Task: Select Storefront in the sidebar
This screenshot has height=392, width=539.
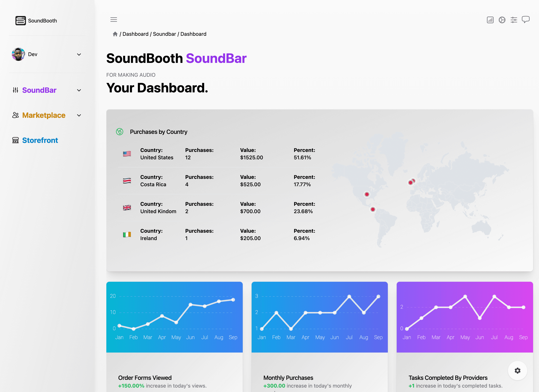Action: [40, 140]
